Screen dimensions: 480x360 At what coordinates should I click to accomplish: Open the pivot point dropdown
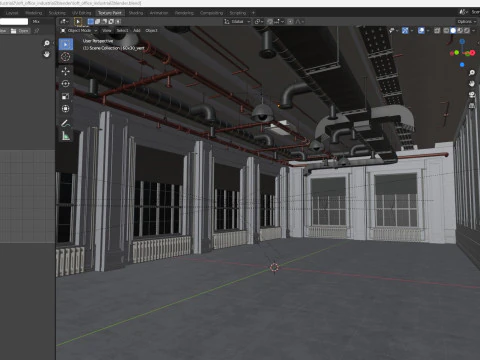click(x=259, y=22)
